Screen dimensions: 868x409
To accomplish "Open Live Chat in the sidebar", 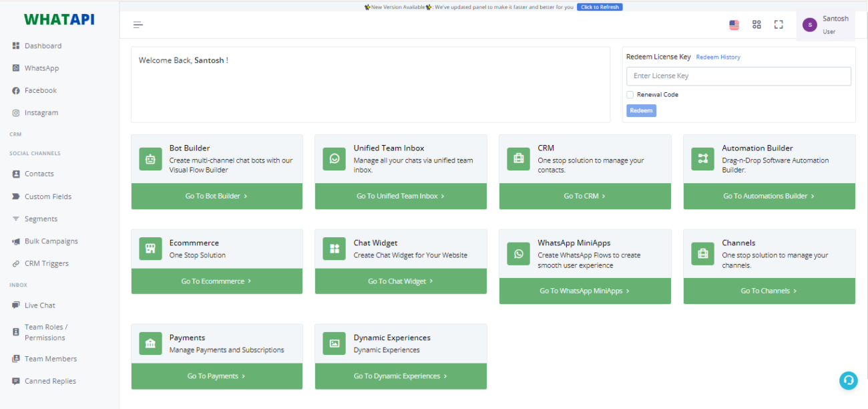I will point(40,305).
